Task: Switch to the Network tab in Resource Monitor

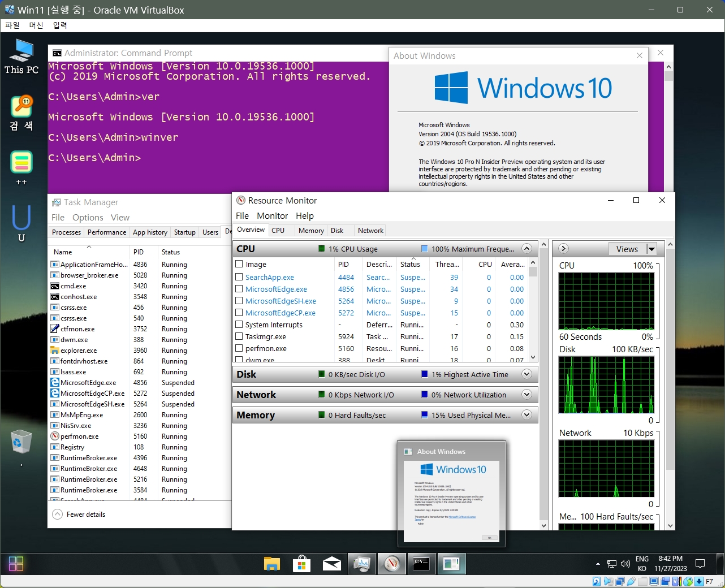Action: click(x=370, y=231)
